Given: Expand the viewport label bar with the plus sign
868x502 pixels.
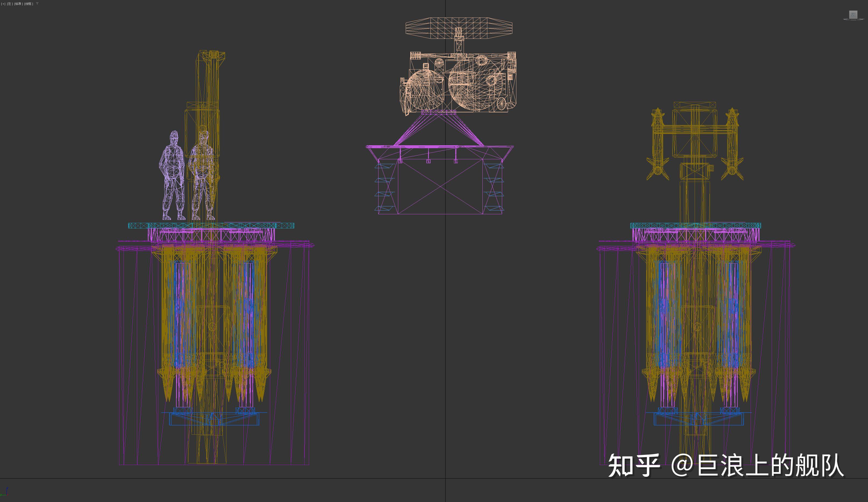Looking at the screenshot, I should coord(3,4).
